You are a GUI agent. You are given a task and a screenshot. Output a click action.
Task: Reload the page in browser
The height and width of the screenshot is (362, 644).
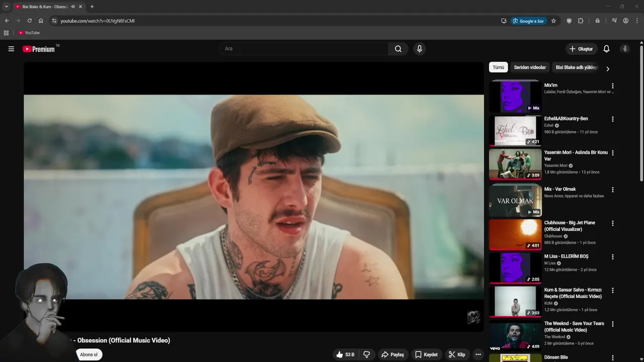(x=29, y=21)
